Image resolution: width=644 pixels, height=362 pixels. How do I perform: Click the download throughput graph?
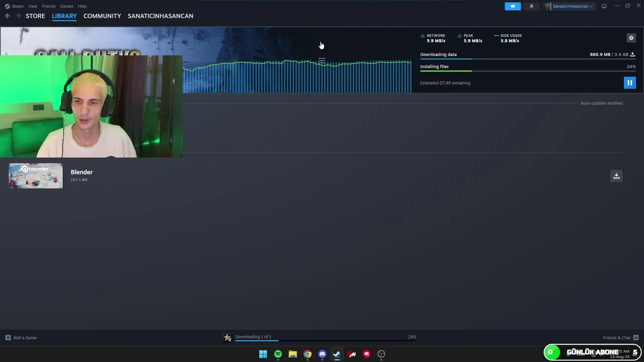[297, 76]
